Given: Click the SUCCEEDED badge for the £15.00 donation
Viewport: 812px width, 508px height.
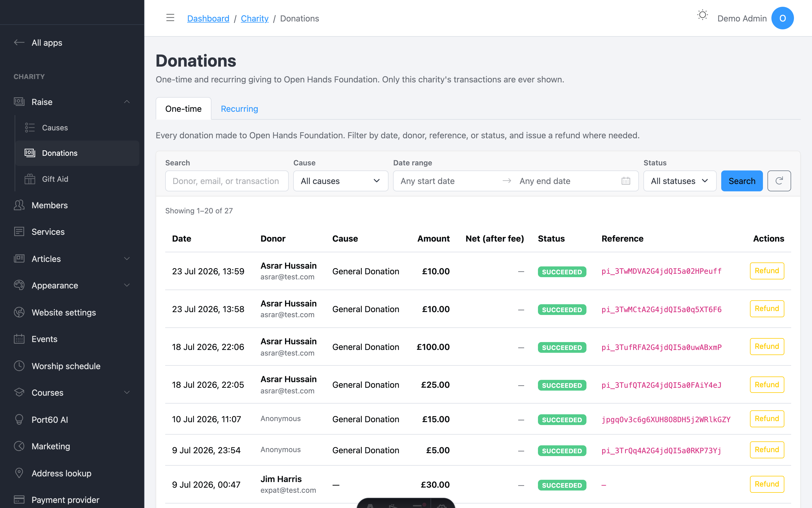Looking at the screenshot, I should 562,420.
